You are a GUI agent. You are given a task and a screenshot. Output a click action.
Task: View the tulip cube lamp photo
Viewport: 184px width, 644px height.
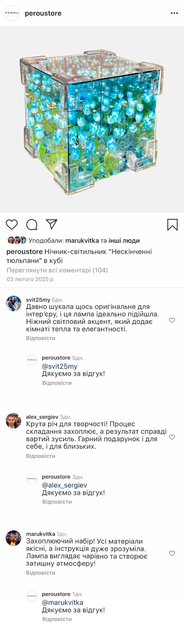[x=92, y=119]
